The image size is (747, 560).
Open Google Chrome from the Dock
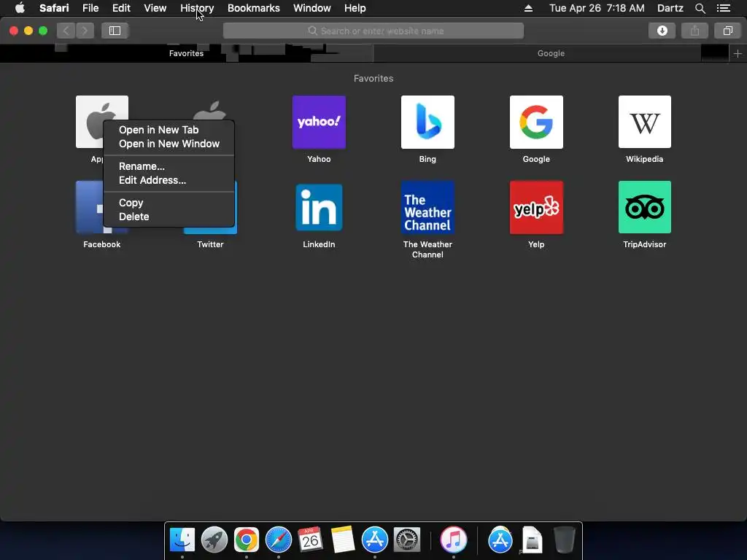(247, 540)
